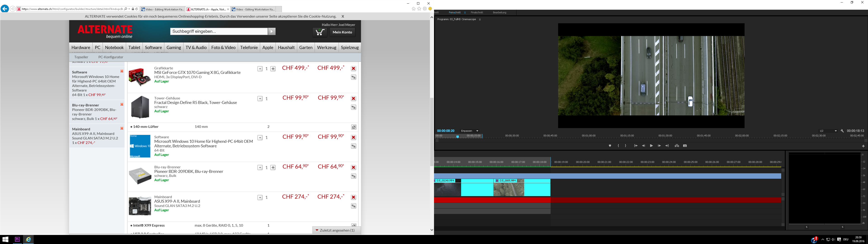This screenshot has width=868, height=244.
Task: Open the Foto & Video menu
Action: tap(223, 47)
